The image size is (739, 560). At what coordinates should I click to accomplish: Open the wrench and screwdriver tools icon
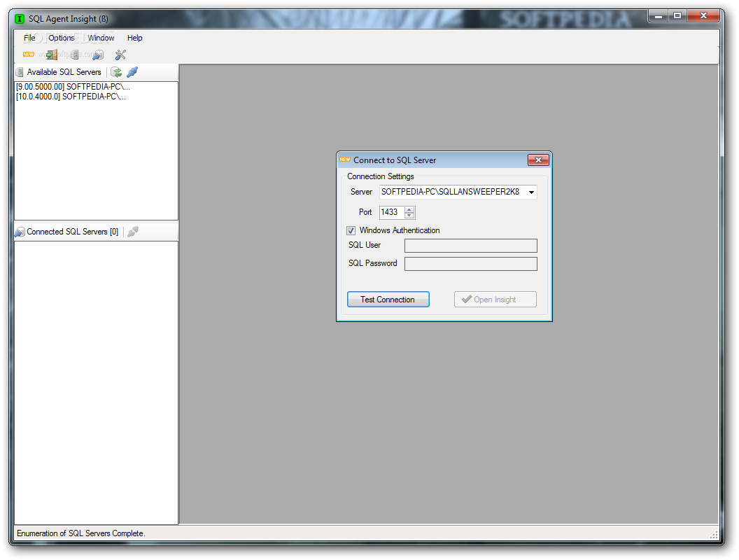[120, 55]
